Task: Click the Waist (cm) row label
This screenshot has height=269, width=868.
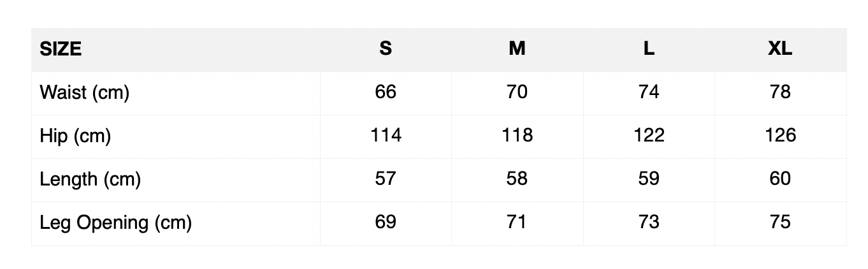Action: coord(84,92)
